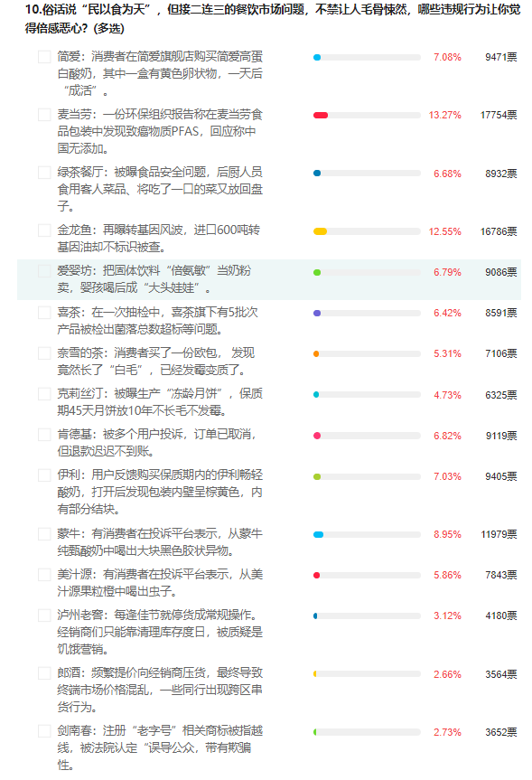Viewport: 532px width, 780px height.
Task: Tick the highlighted 爱婴坊 option checkbox
Action: (x=44, y=271)
